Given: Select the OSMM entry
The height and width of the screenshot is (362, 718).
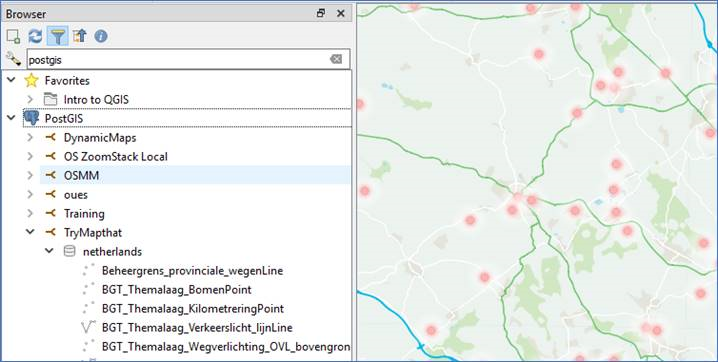Looking at the screenshot, I should point(82,175).
